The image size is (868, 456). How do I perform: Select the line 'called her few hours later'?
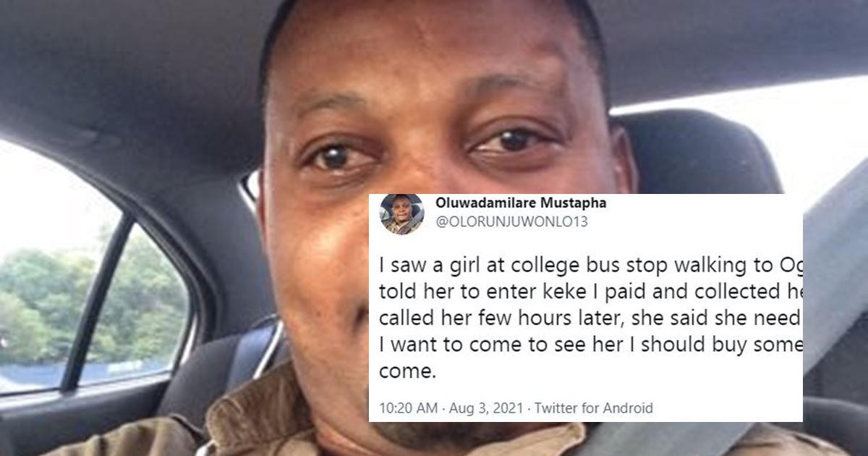coord(591,318)
